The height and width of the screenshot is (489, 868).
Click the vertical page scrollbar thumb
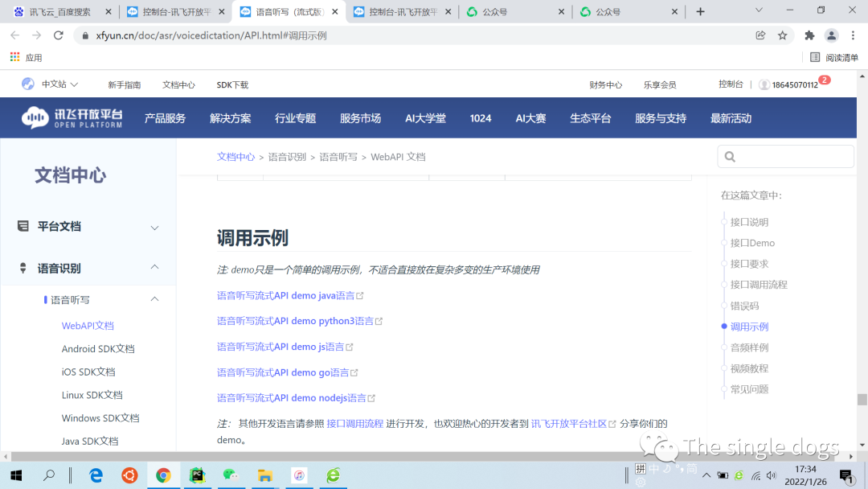(862, 399)
